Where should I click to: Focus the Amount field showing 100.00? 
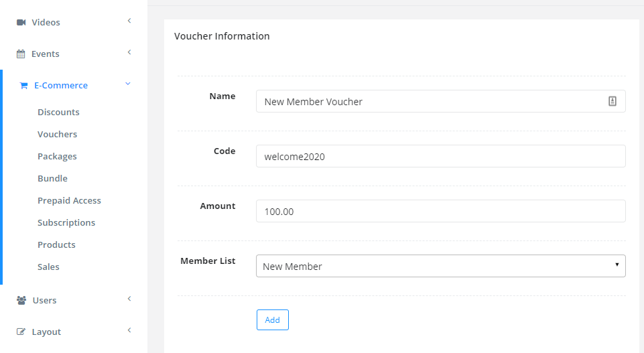[441, 211]
